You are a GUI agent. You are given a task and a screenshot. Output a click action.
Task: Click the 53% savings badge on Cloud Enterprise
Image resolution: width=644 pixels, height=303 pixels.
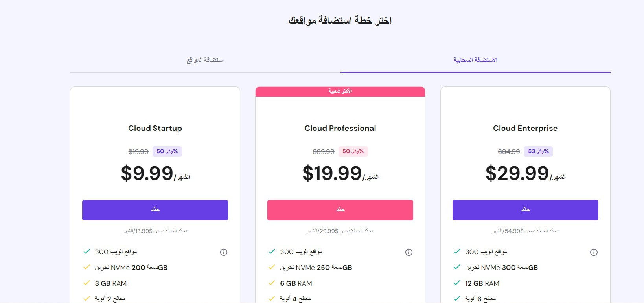[538, 151]
